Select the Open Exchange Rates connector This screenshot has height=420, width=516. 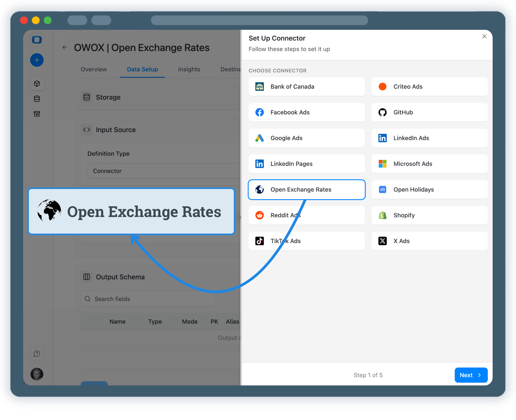(x=306, y=190)
